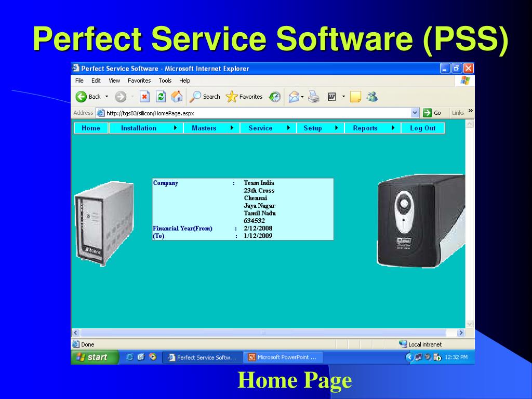Expand the Reports submenu arrow
The image size is (532, 399).
(x=393, y=128)
